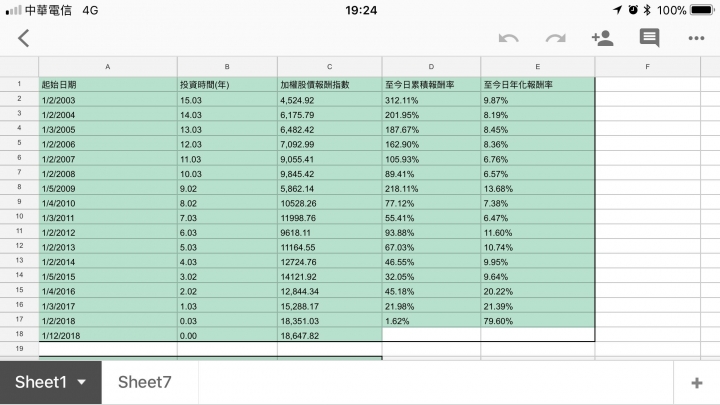The width and height of the screenshot is (720, 405).
Task: Tap the 19:24 clock in status bar
Action: coord(361,10)
